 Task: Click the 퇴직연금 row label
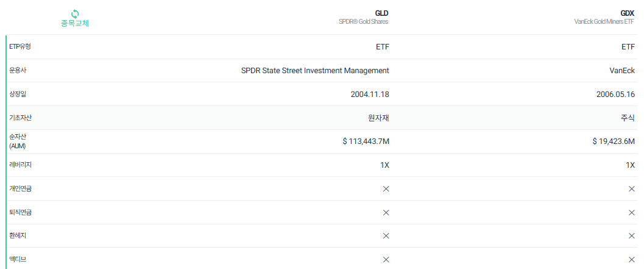pyautogui.click(x=20, y=213)
